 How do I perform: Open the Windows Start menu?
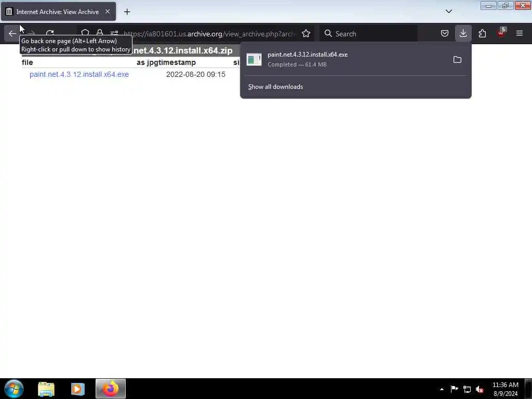coord(14,389)
